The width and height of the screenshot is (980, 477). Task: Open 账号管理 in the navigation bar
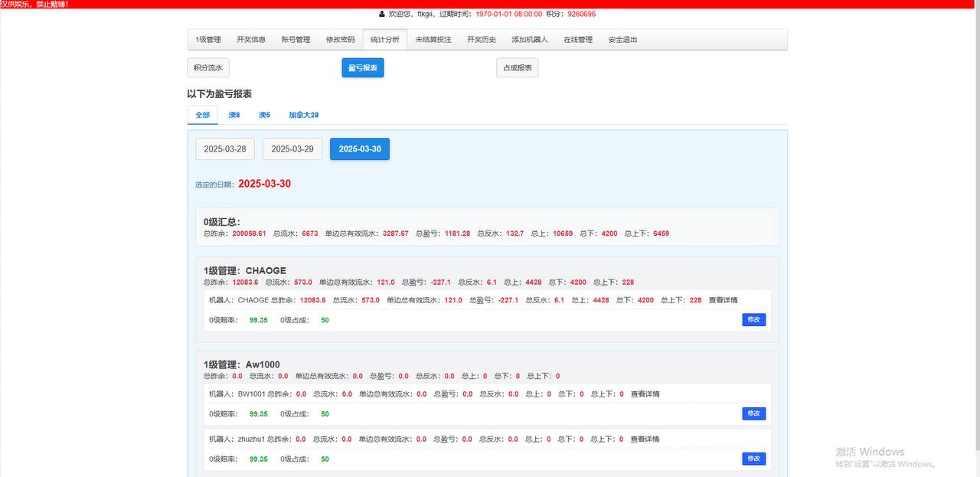[x=296, y=40]
